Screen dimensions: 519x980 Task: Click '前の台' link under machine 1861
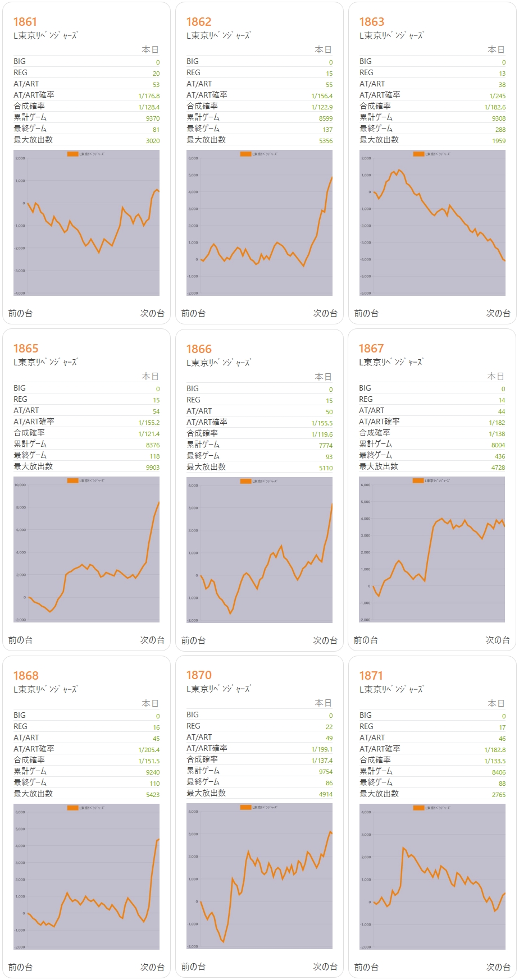coord(20,313)
